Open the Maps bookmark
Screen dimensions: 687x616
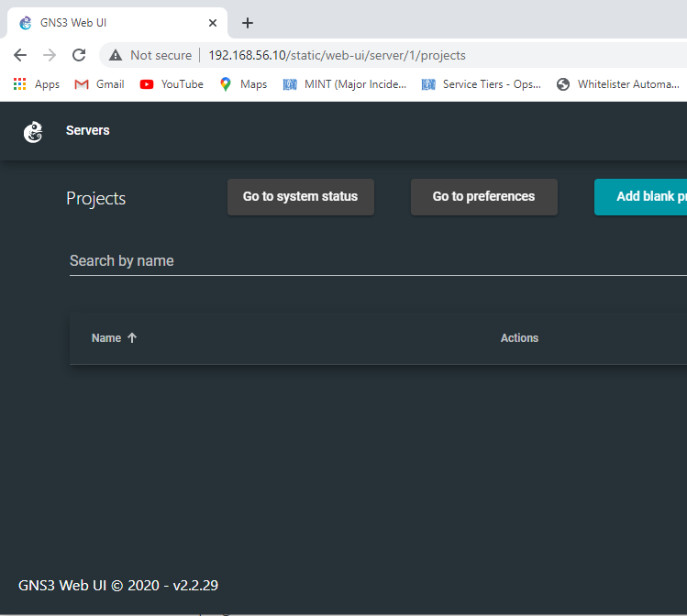pyautogui.click(x=244, y=84)
